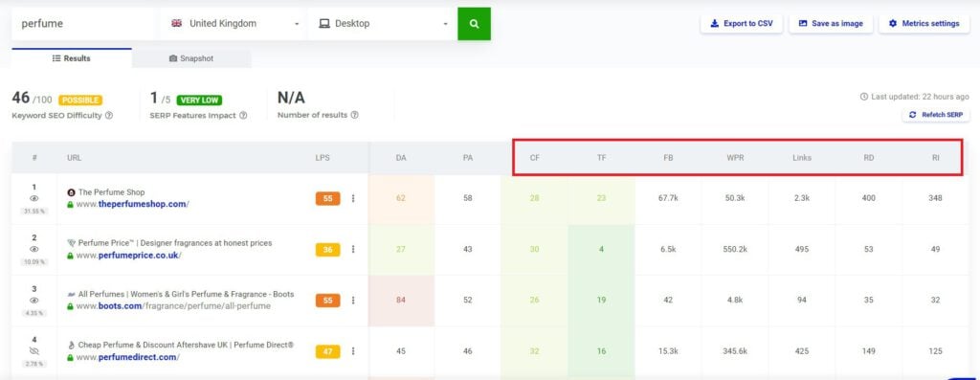Open the three-dot menu for theperfumeshop.com row

[x=353, y=198]
